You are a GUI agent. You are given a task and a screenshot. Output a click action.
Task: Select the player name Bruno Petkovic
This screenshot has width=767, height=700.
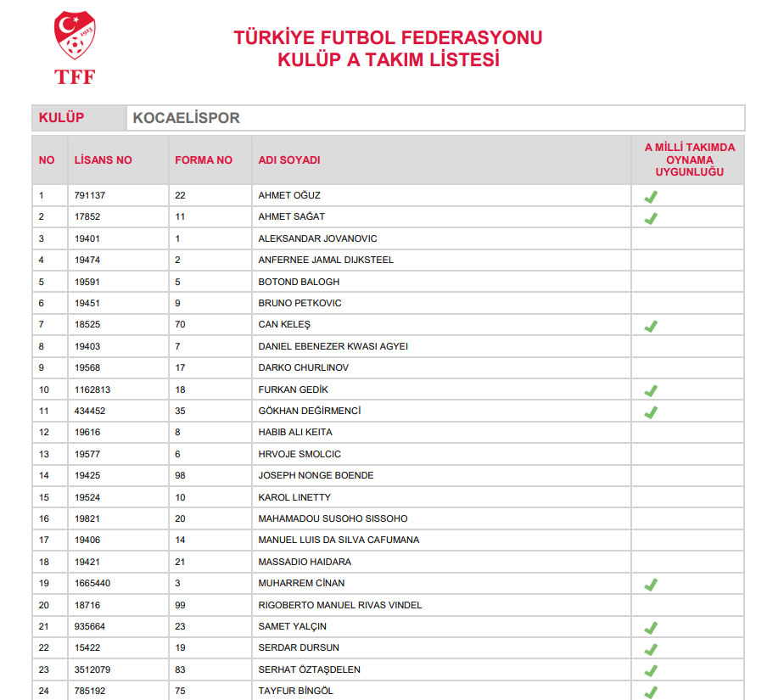[300, 303]
